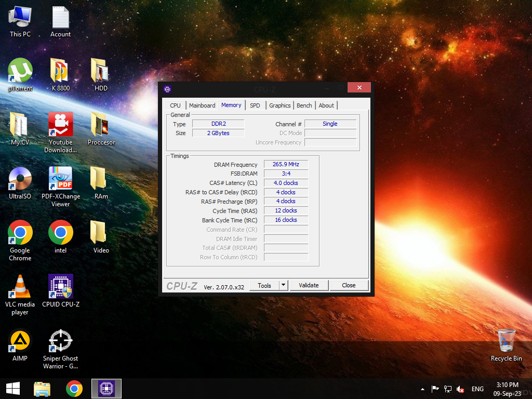
Task: Open the Recycle Bin
Action: point(506,341)
